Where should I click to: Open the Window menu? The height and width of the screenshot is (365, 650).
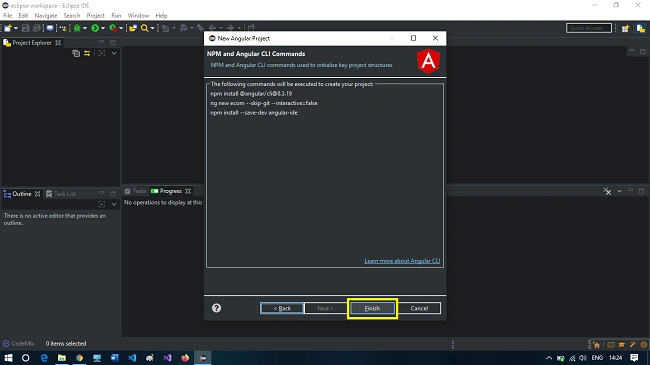click(138, 15)
